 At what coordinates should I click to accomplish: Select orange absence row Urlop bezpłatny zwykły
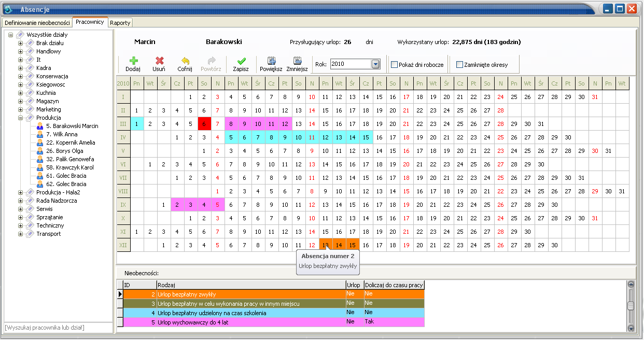click(x=274, y=294)
